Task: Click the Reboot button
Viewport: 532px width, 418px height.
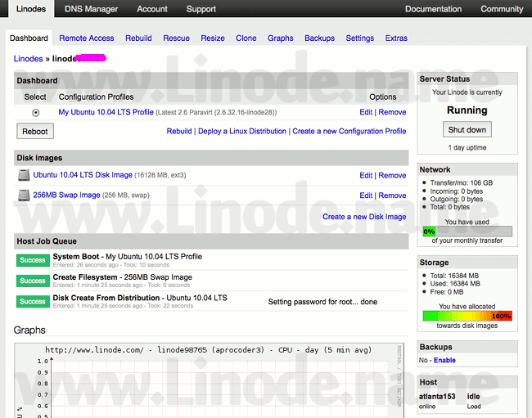Action: pos(35,131)
